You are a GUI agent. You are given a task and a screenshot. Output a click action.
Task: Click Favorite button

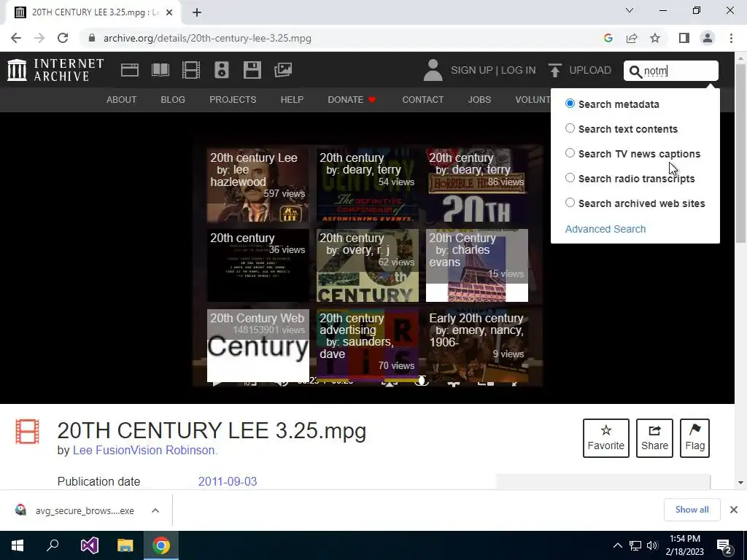point(606,438)
